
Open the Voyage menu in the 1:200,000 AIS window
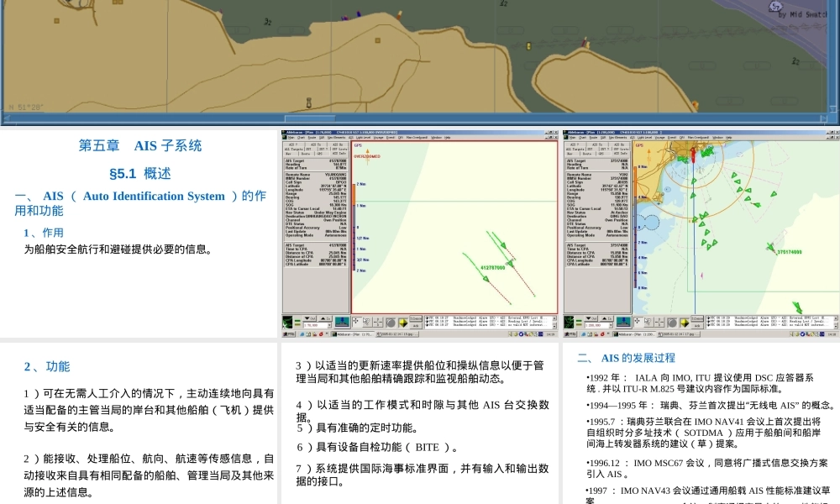coord(660,138)
